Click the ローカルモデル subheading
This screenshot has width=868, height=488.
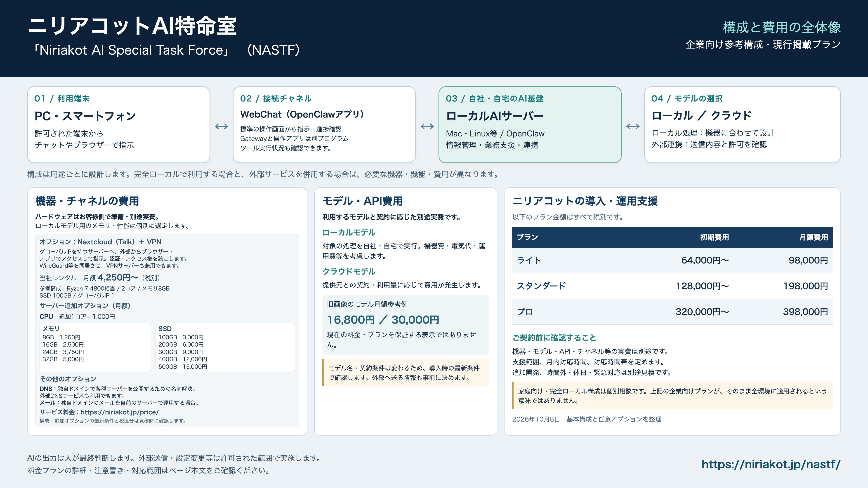(349, 233)
